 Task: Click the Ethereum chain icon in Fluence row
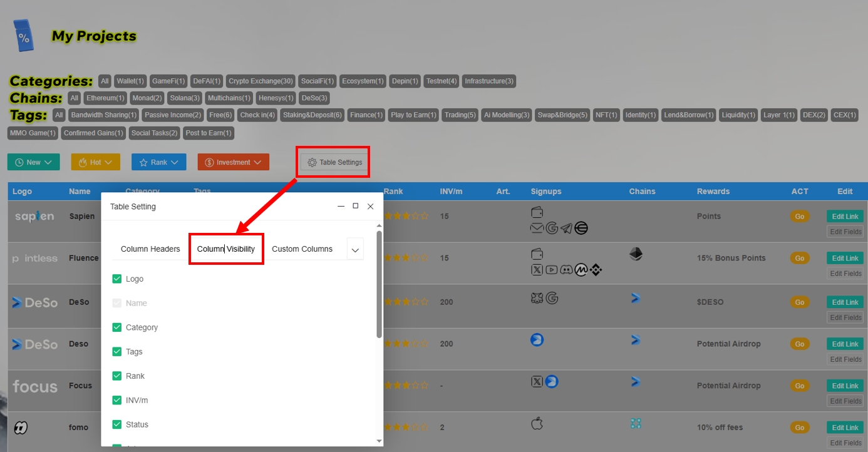tap(636, 254)
